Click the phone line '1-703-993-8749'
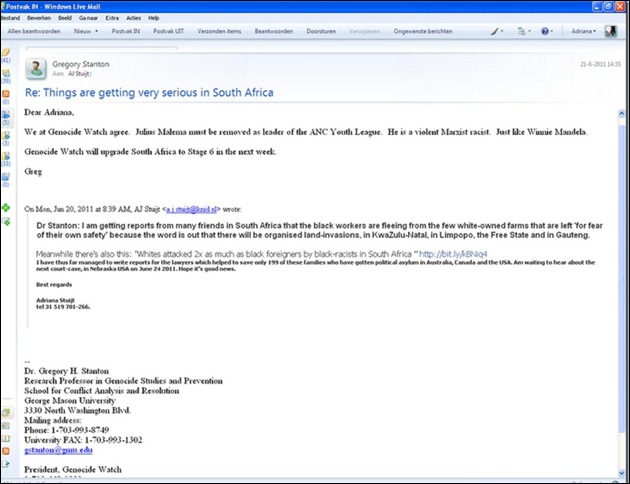630x484 pixels. click(67, 430)
